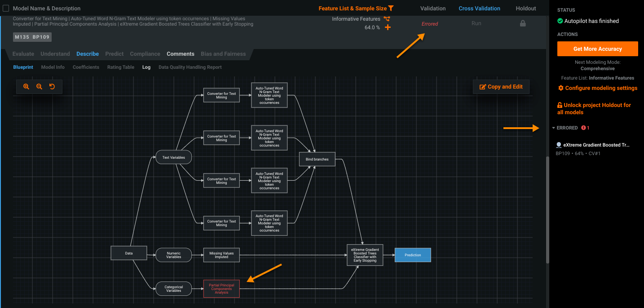The height and width of the screenshot is (308, 644).
Task: Check the model selection checkbox
Action: click(x=6, y=9)
